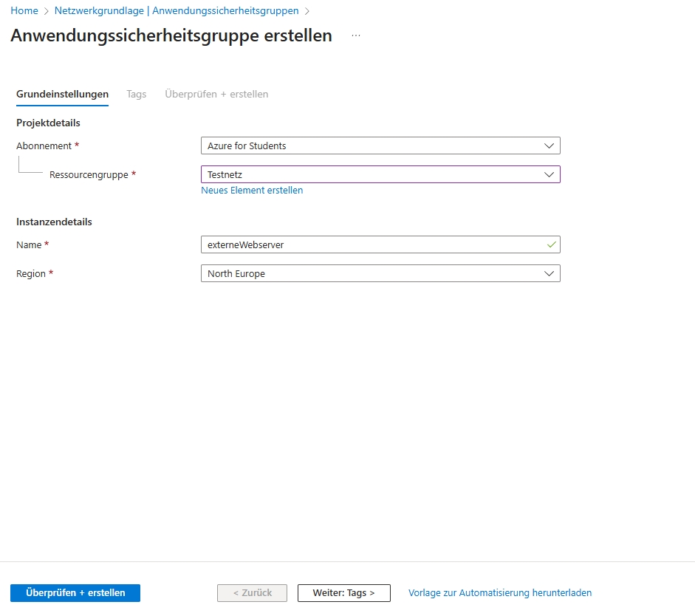Click the 'Anwendungssicherheitsgruppe erstellen' page heading
Image resolution: width=695 pixels, height=616 pixels.
(x=171, y=36)
